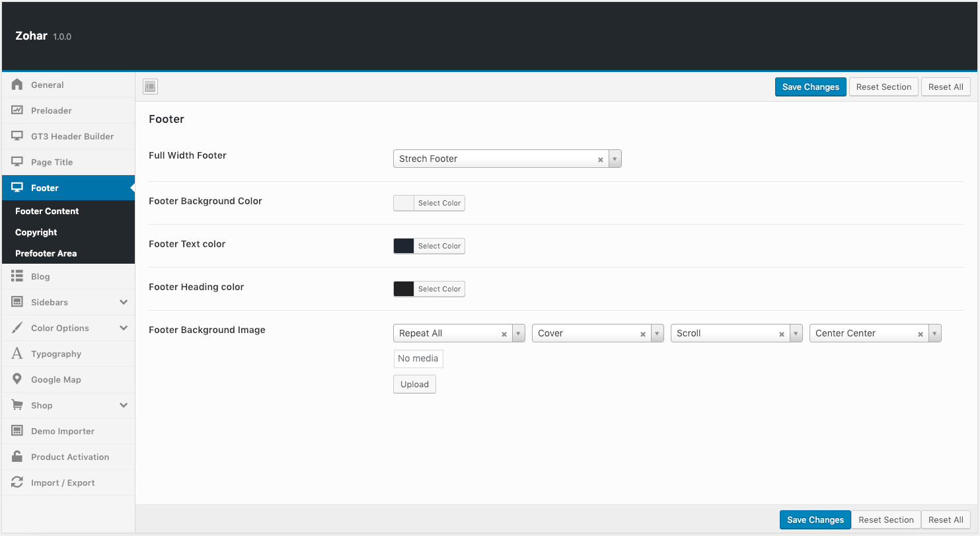
Task: Open the Import / Export section
Action: point(68,482)
